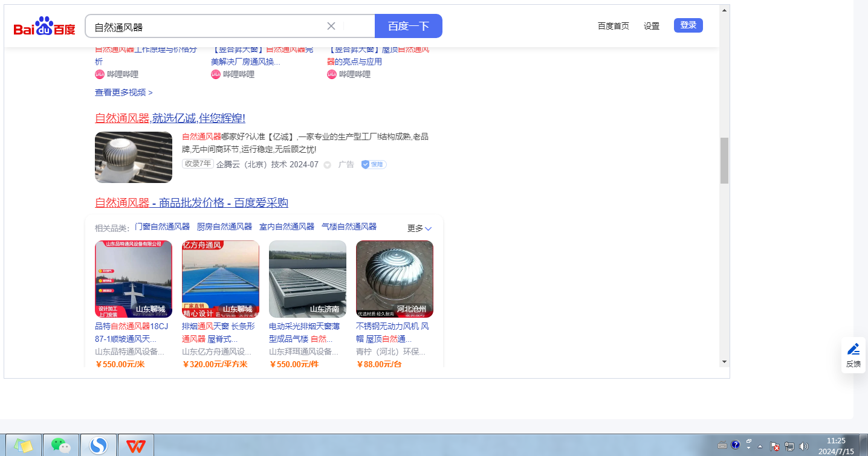Click the 广告 label

346,164
